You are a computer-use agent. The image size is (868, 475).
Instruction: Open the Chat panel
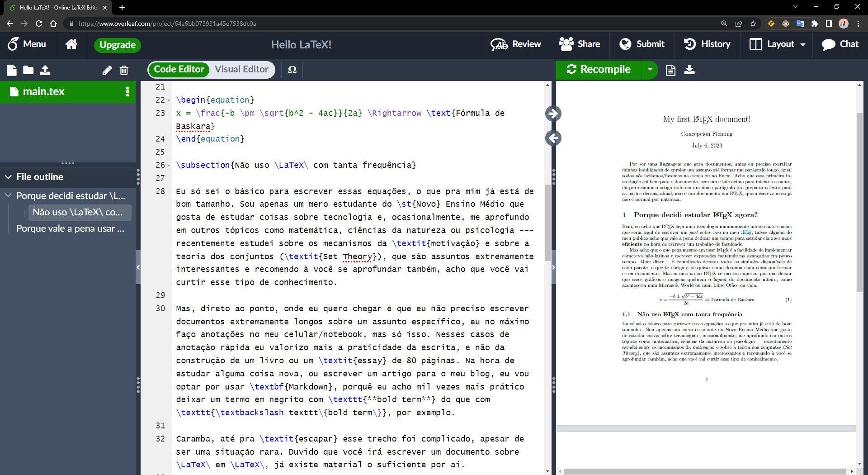point(840,44)
